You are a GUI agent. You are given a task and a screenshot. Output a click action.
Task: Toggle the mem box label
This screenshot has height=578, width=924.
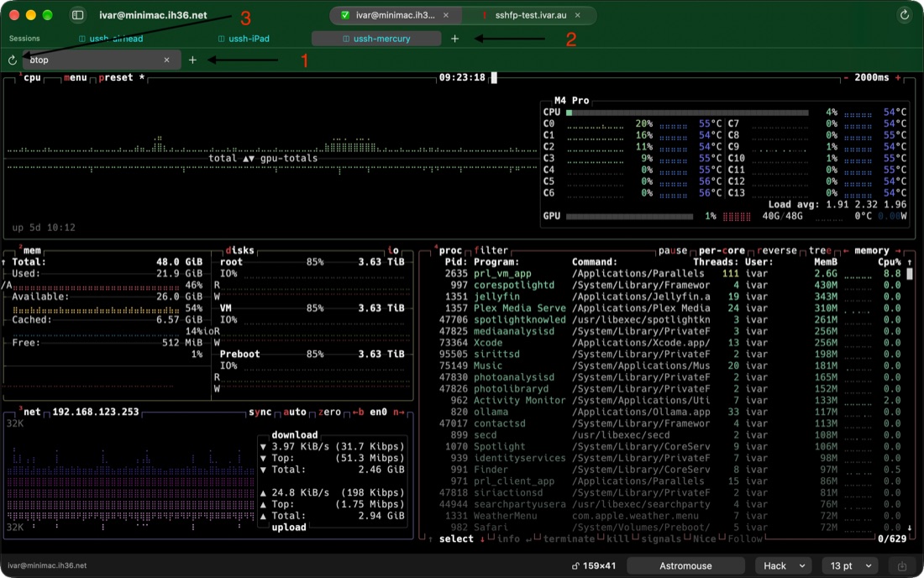pyautogui.click(x=30, y=250)
